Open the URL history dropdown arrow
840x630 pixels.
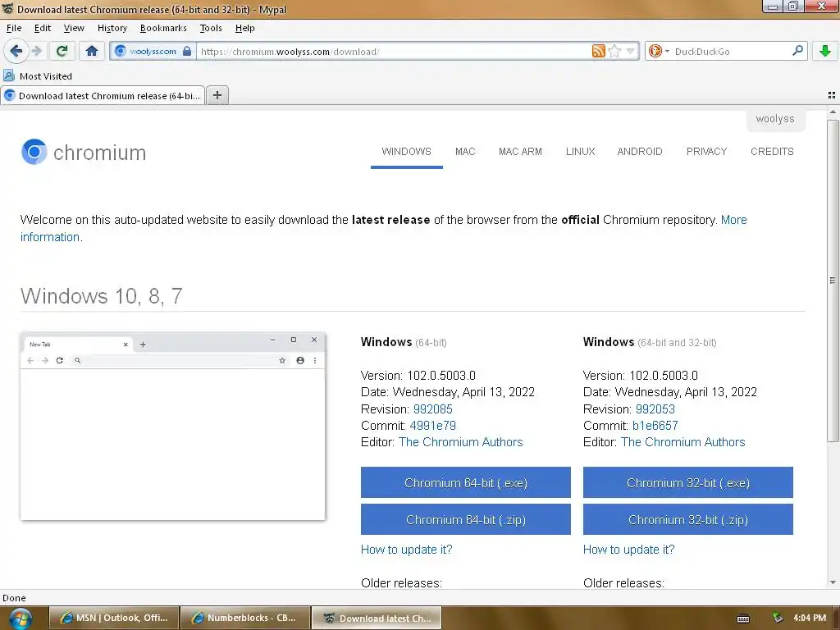pyautogui.click(x=631, y=51)
